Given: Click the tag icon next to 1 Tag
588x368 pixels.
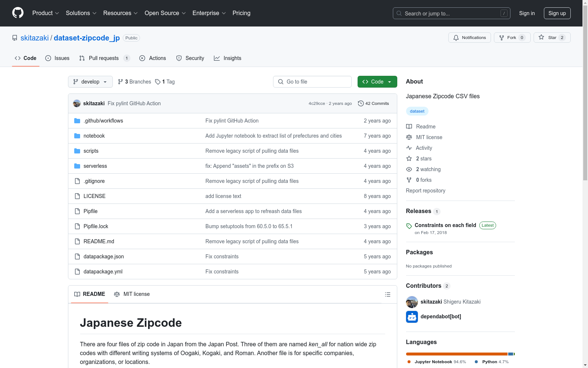Looking at the screenshot, I should (158, 82).
